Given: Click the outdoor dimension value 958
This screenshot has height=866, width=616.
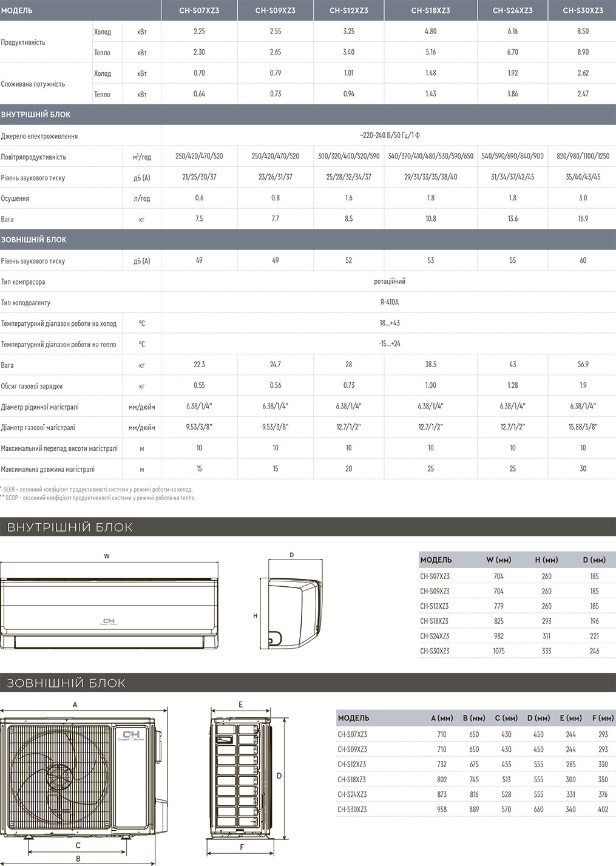Looking at the screenshot, I should click(x=442, y=809).
